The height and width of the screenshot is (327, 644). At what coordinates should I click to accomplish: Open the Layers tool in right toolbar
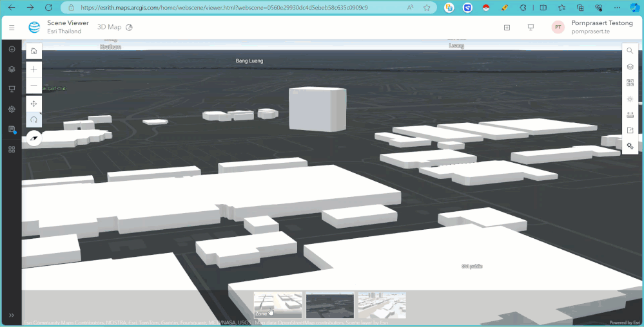point(630,67)
